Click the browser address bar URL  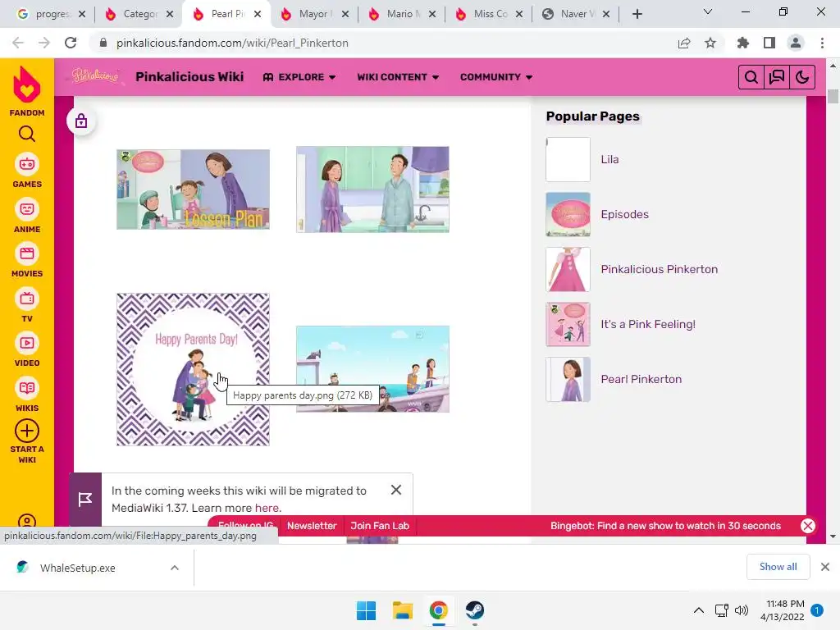[x=232, y=43]
